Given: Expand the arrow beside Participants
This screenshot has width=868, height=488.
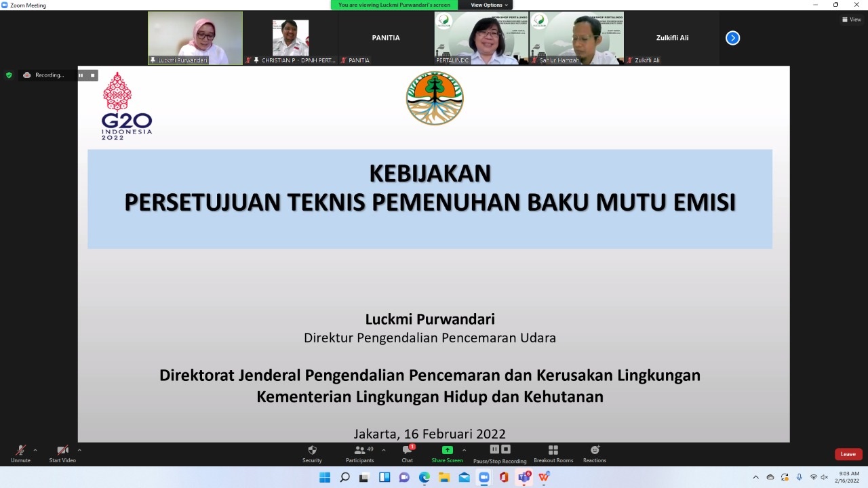Looking at the screenshot, I should pos(384,450).
